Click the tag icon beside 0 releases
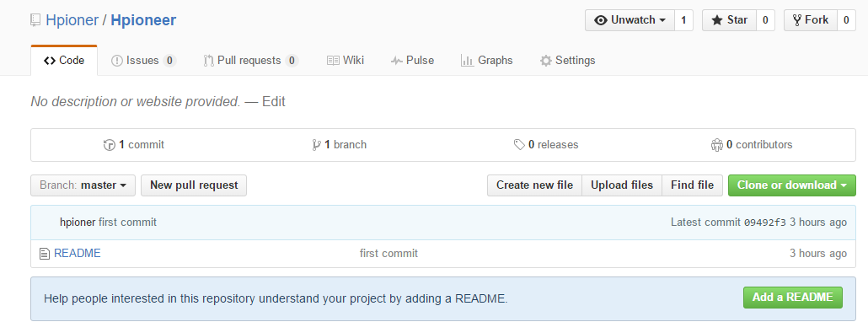868x322 pixels. point(519,145)
